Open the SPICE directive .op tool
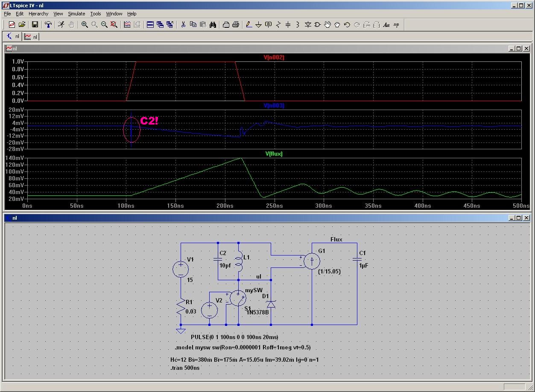Screen dimensions: 535x392 pos(396,25)
